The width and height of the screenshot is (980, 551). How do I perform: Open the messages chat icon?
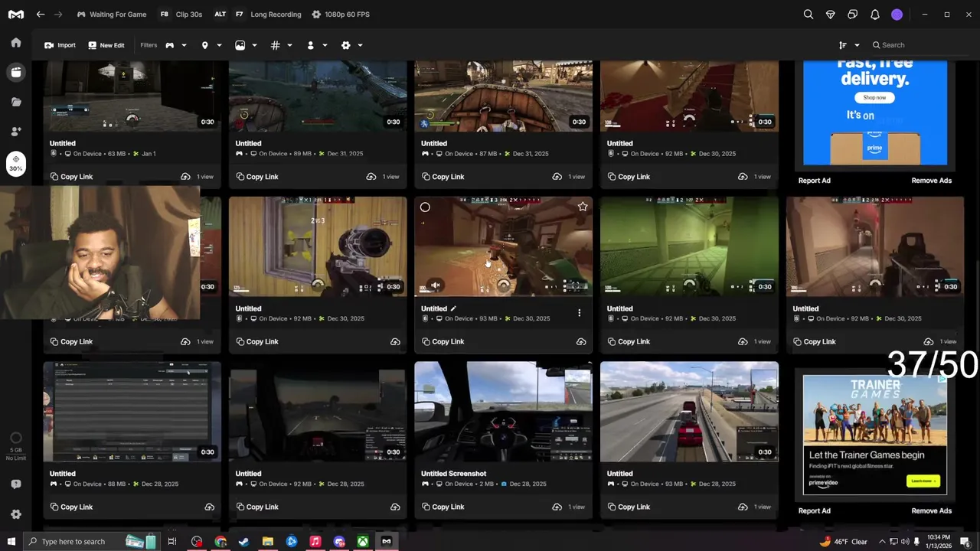(x=853, y=15)
